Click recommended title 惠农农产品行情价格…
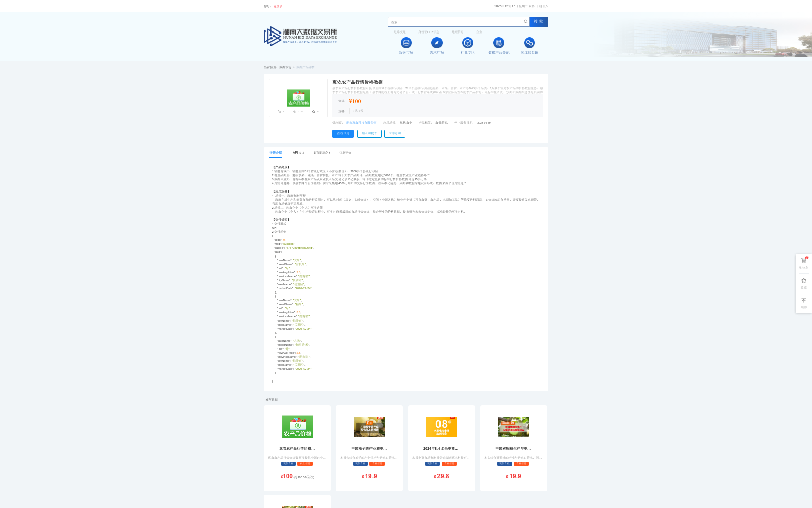Viewport: 812px width, 508px height. (x=297, y=449)
